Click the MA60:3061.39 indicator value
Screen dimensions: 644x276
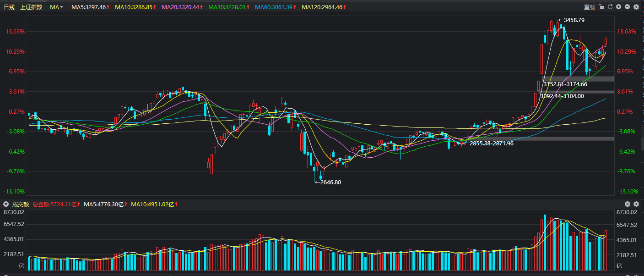(276, 7)
